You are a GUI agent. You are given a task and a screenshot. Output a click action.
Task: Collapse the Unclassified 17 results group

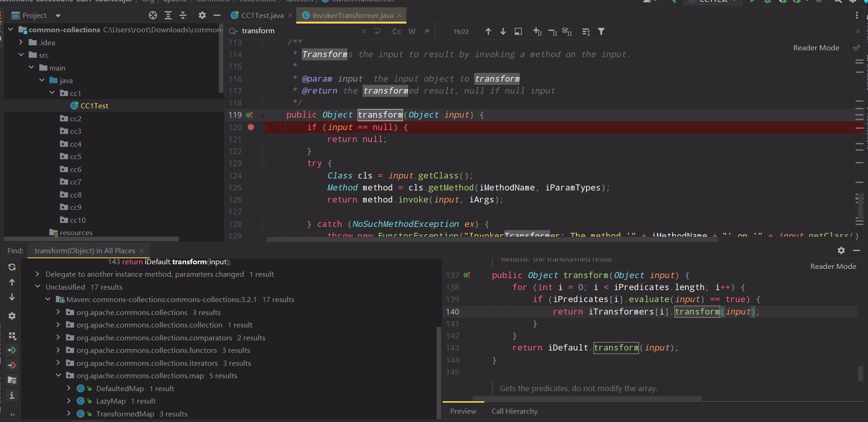[38, 287]
